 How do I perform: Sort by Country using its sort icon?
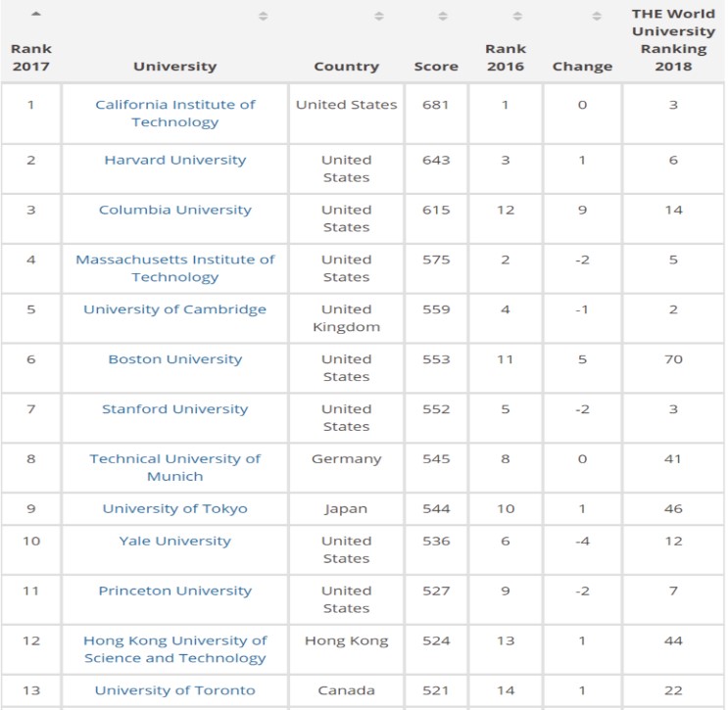click(379, 17)
